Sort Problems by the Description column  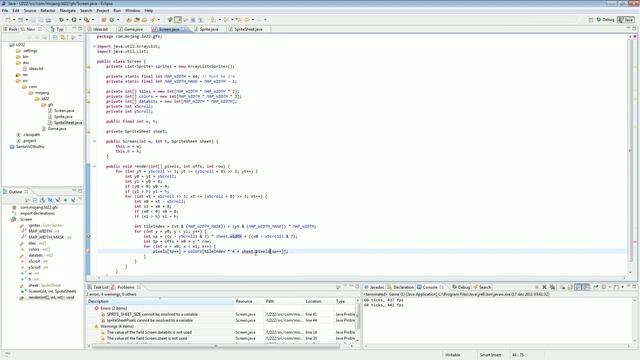[160, 301]
